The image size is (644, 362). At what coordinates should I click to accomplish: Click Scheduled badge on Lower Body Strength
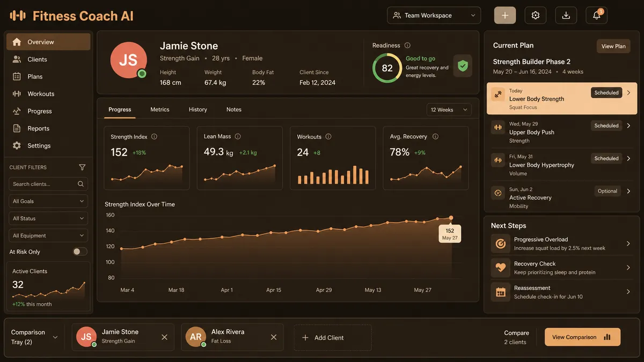[606, 93]
